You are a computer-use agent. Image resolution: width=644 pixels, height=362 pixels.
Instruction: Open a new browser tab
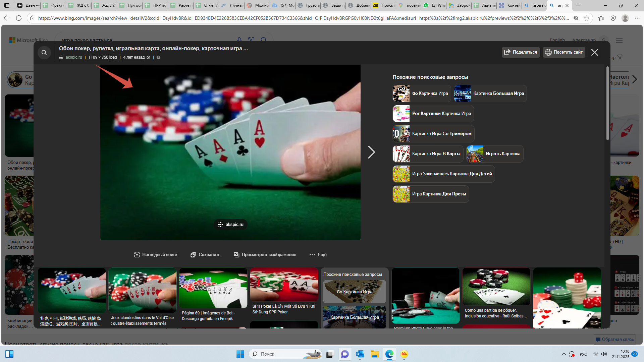(x=578, y=5)
